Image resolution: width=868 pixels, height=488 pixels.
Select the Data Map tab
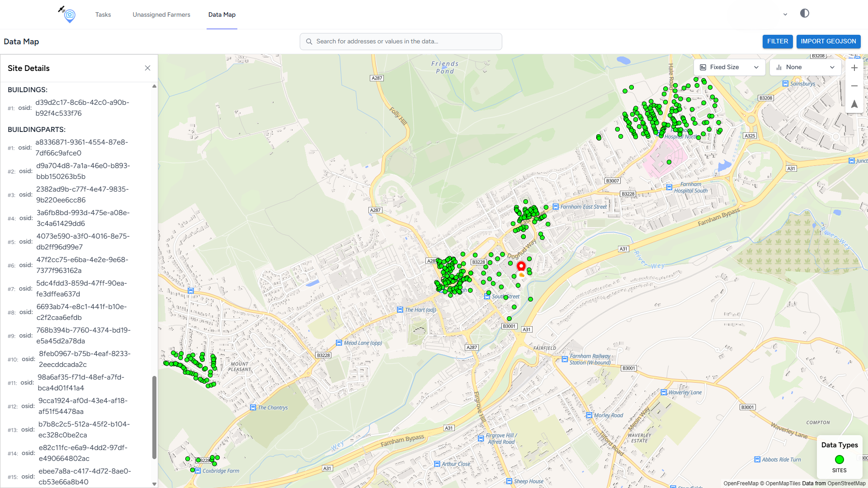tap(222, 14)
